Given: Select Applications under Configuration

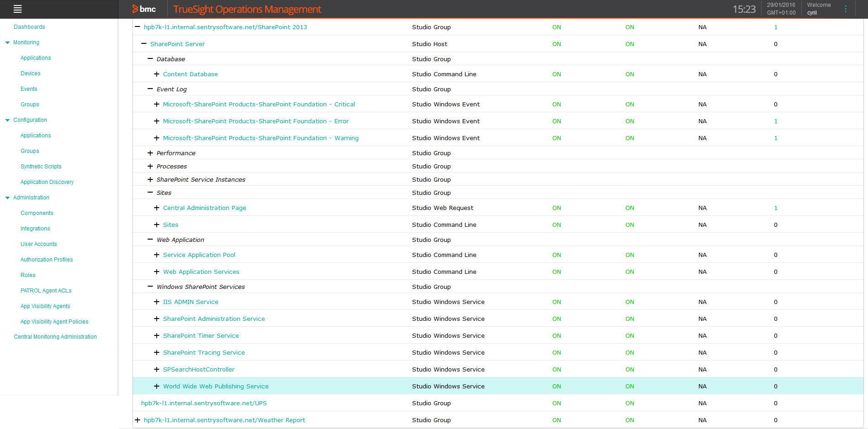Looking at the screenshot, I should click(x=36, y=136).
